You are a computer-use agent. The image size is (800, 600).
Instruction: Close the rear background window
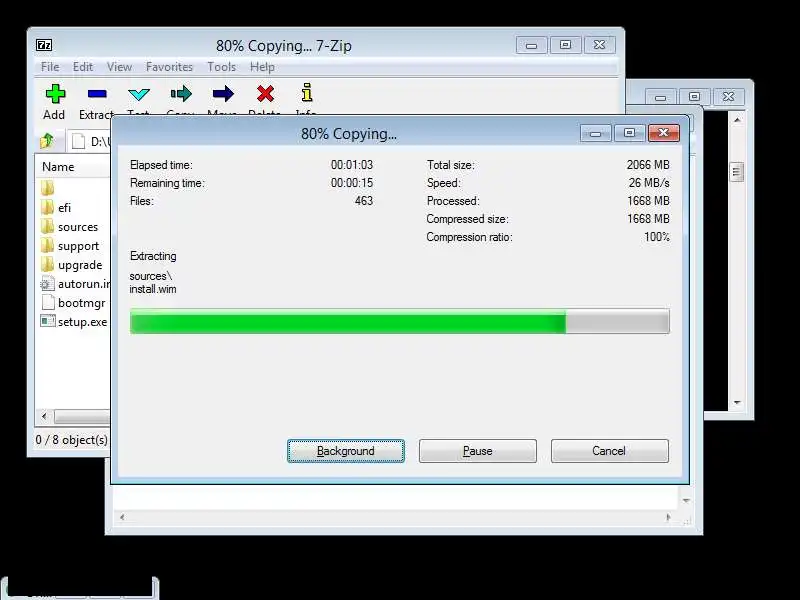click(729, 96)
